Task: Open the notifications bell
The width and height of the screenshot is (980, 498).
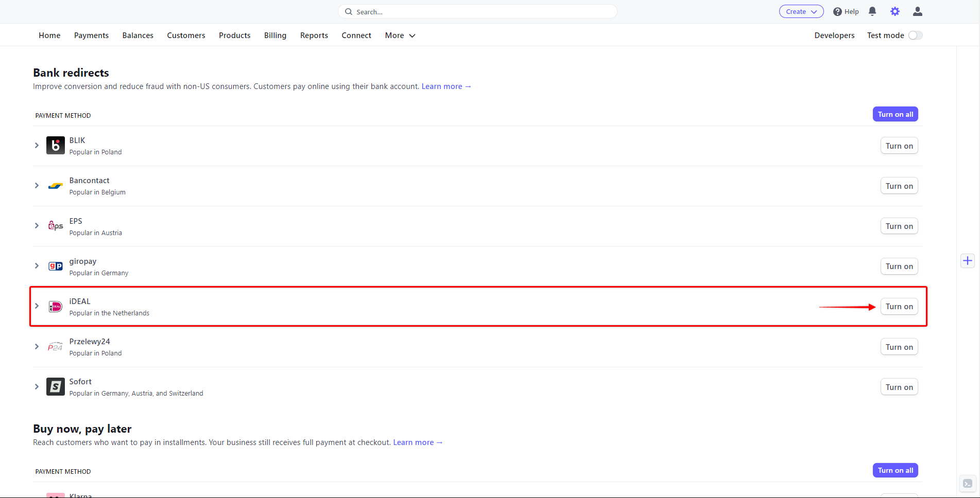Action: [872, 11]
